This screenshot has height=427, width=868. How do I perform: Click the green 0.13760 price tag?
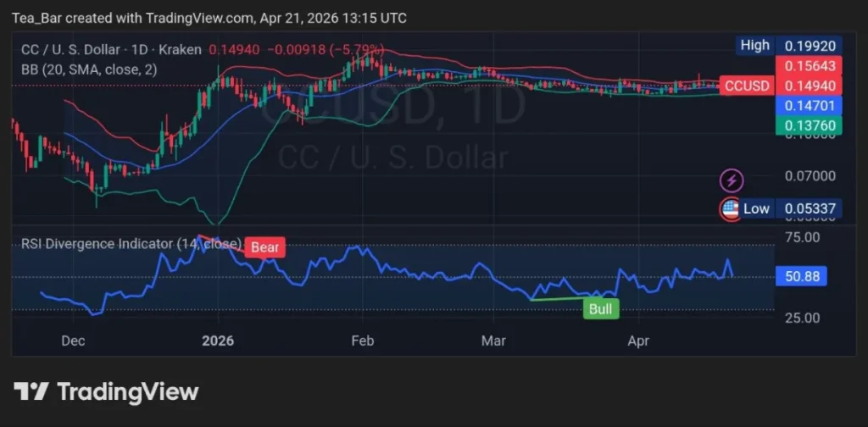(x=799, y=126)
